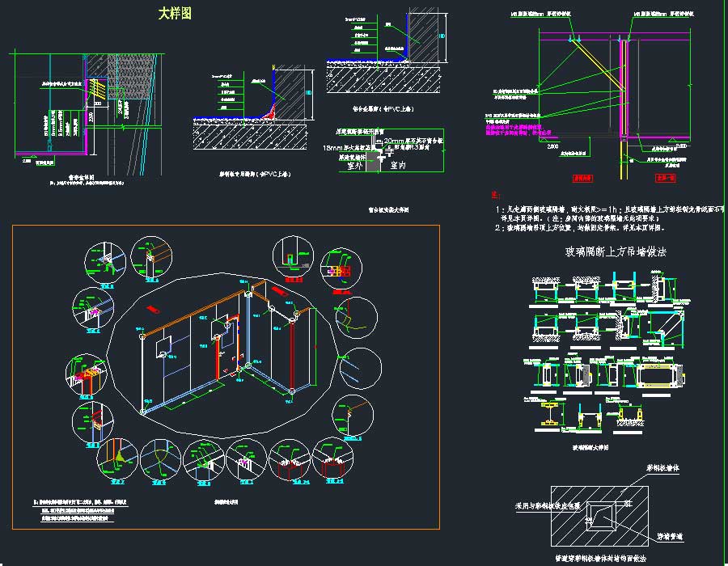Click the '采用与彩钢板铁皮包覆' annotation text

point(548,505)
